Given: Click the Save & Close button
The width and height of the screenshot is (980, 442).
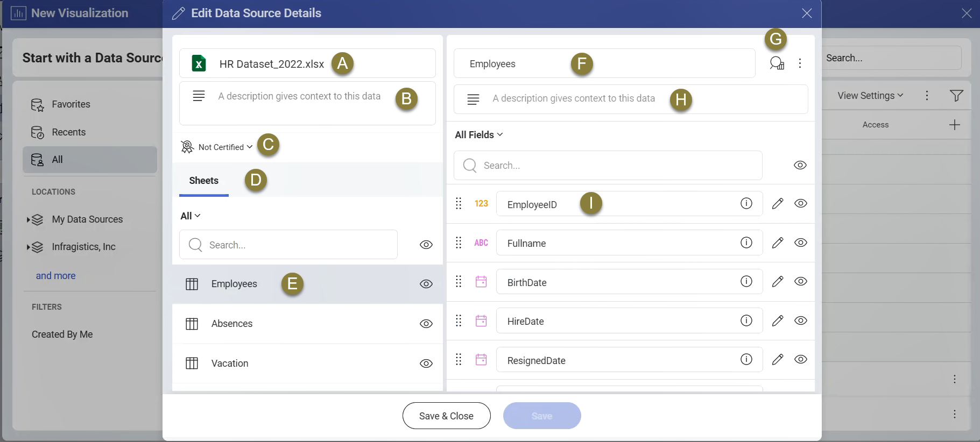Looking at the screenshot, I should tap(447, 416).
